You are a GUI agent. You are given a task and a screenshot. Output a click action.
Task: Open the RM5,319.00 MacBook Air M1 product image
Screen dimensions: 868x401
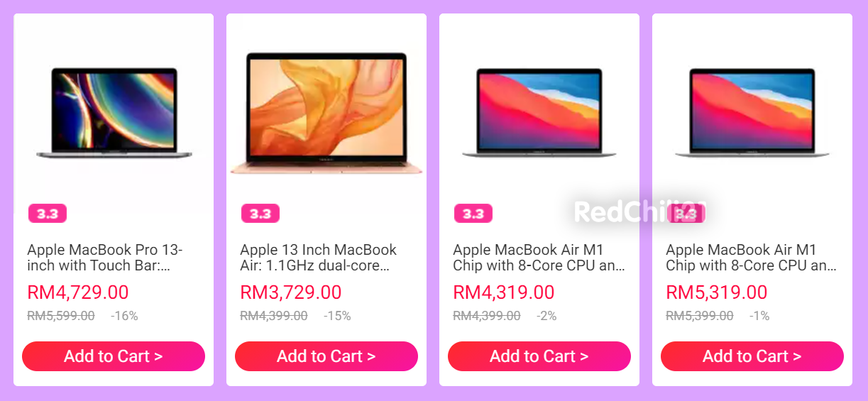pyautogui.click(x=752, y=112)
